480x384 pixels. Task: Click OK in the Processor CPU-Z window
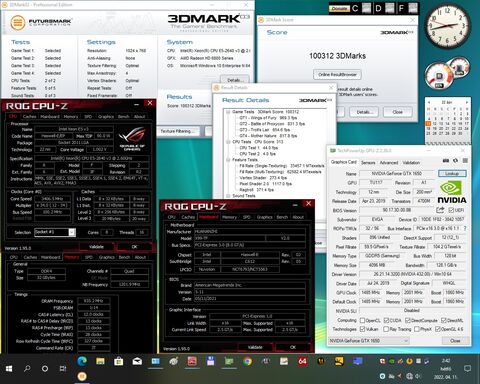134,247
